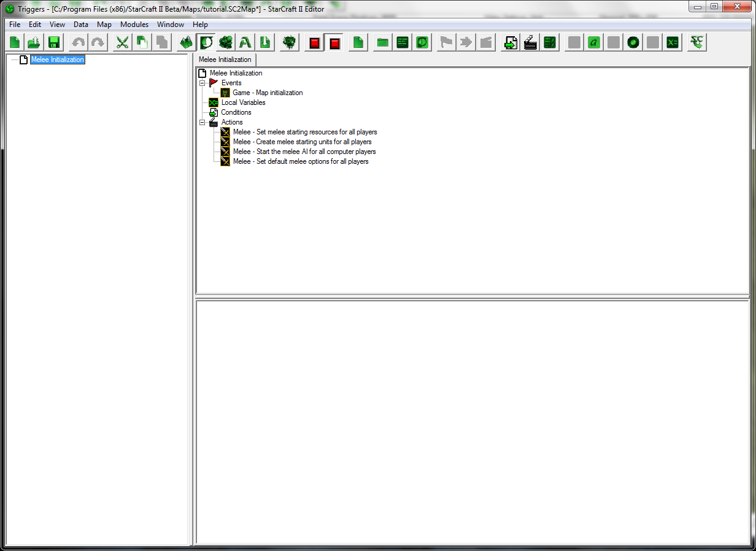Image resolution: width=756 pixels, height=551 pixels.
Task: Click the black clapboard action definition icon
Action: (x=530, y=42)
